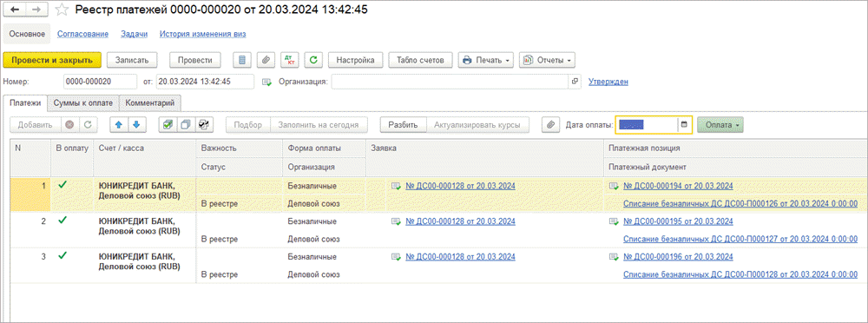Click the Заявка document icon in row 3

[x=397, y=257]
